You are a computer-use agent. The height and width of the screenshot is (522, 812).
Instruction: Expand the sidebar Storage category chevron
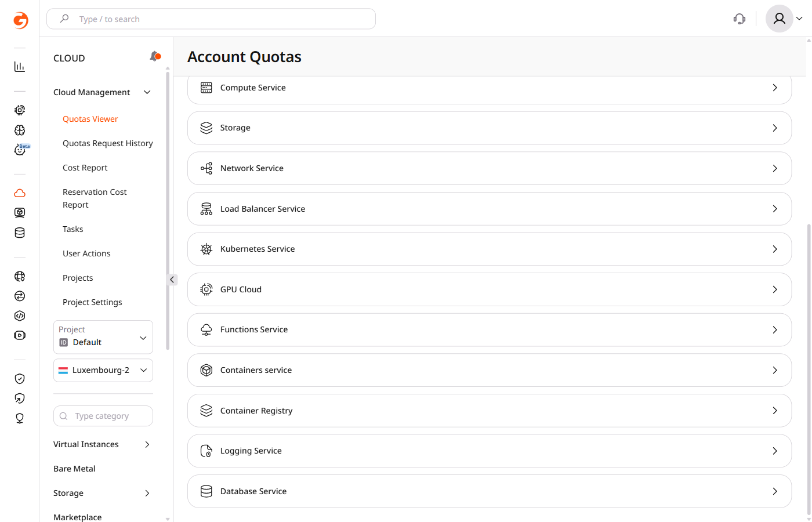(147, 493)
